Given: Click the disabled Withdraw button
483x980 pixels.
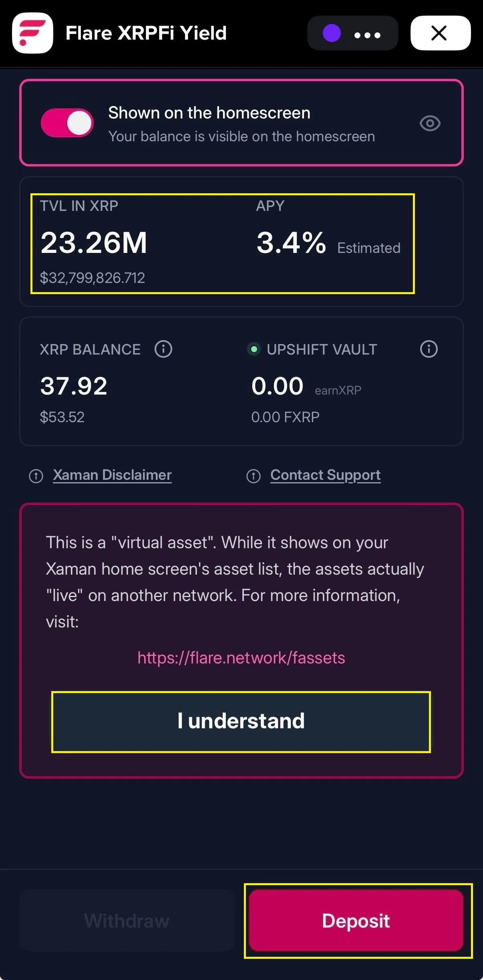Looking at the screenshot, I should (127, 921).
